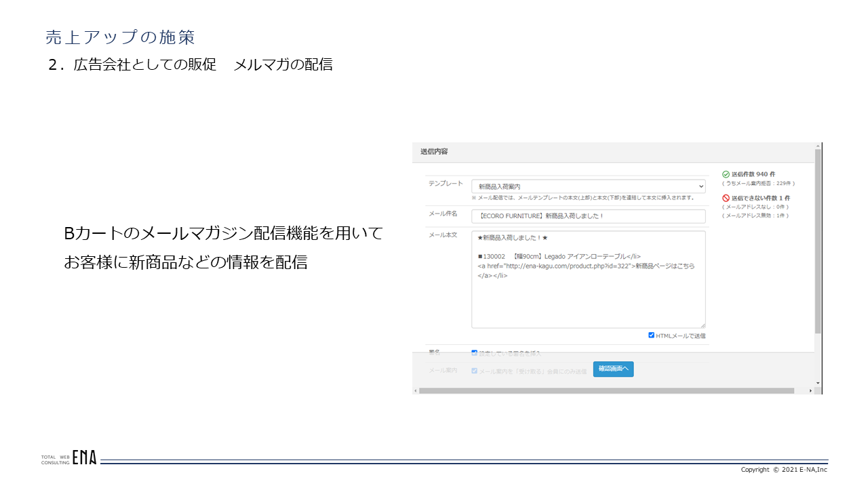Click the ■130002 Legado アイアンローテーブル line
Screen dimensions: 868x488
(559, 257)
